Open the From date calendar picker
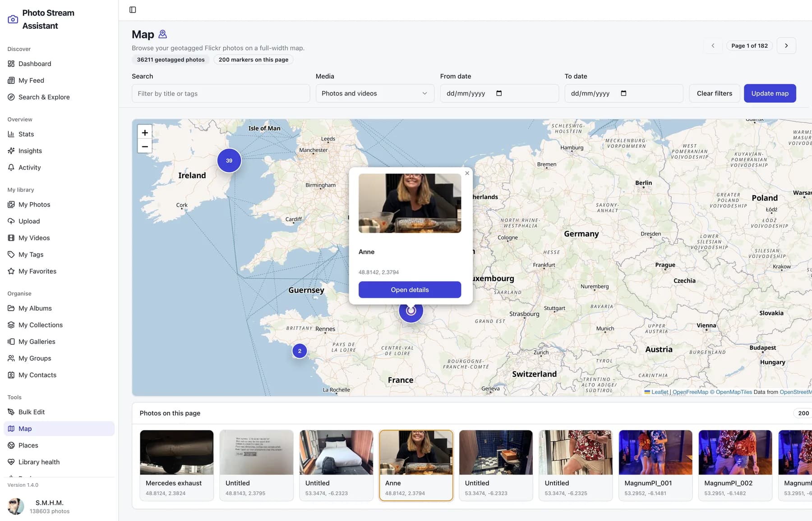The width and height of the screenshot is (812, 521). tap(499, 93)
